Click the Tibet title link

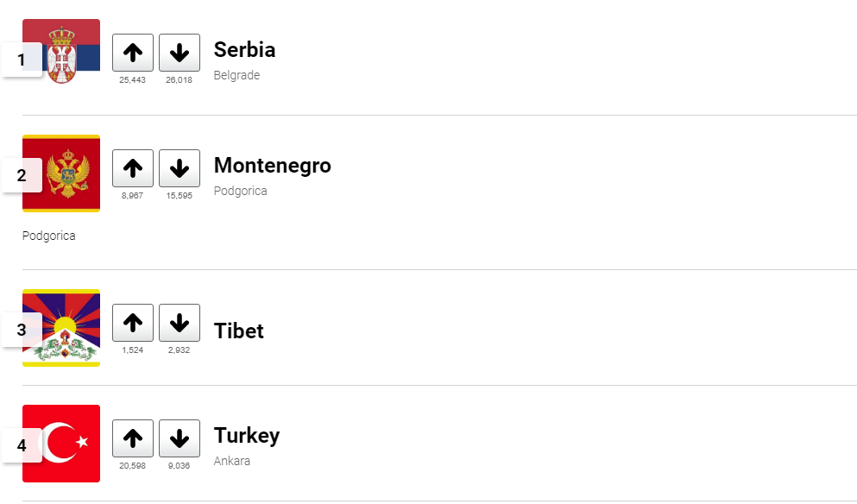pos(239,331)
